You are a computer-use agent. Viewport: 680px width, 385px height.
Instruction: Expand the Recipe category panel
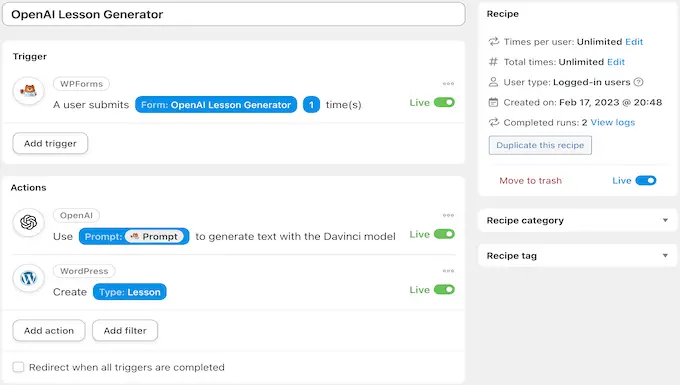(577, 220)
